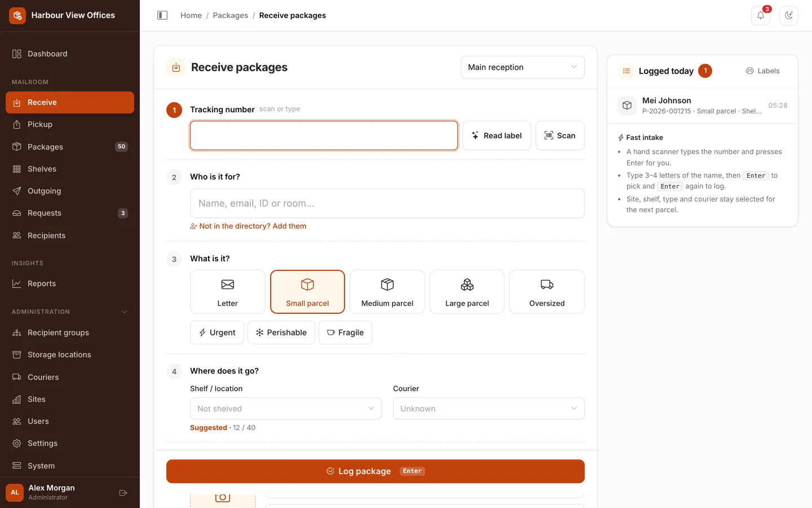This screenshot has height=508, width=812.
Task: Open the Shelf / location dropdown
Action: 286,409
